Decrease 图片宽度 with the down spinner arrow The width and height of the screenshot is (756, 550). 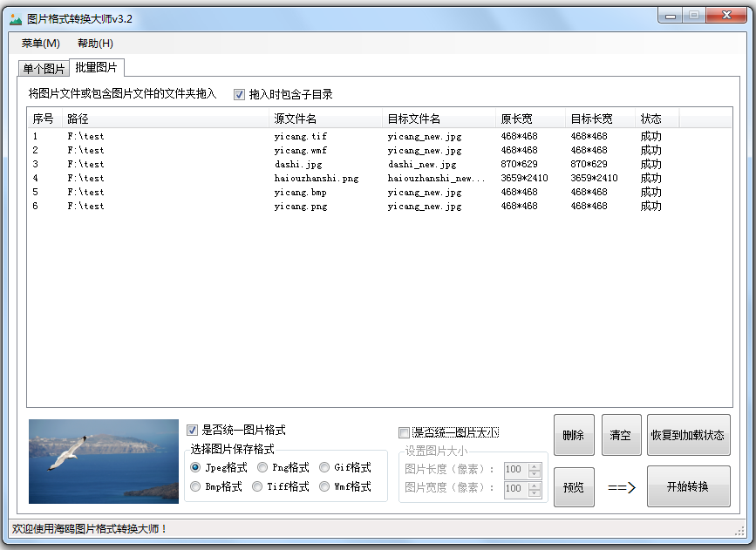(x=535, y=492)
